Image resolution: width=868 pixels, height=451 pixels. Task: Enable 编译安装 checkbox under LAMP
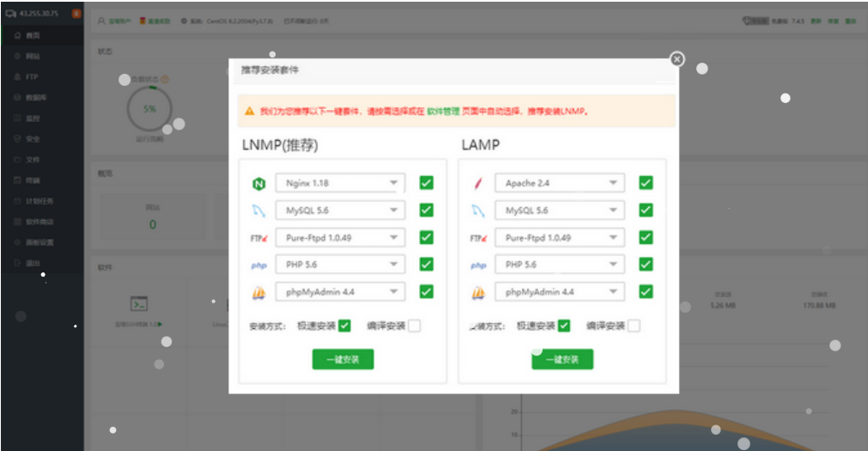pyautogui.click(x=634, y=326)
